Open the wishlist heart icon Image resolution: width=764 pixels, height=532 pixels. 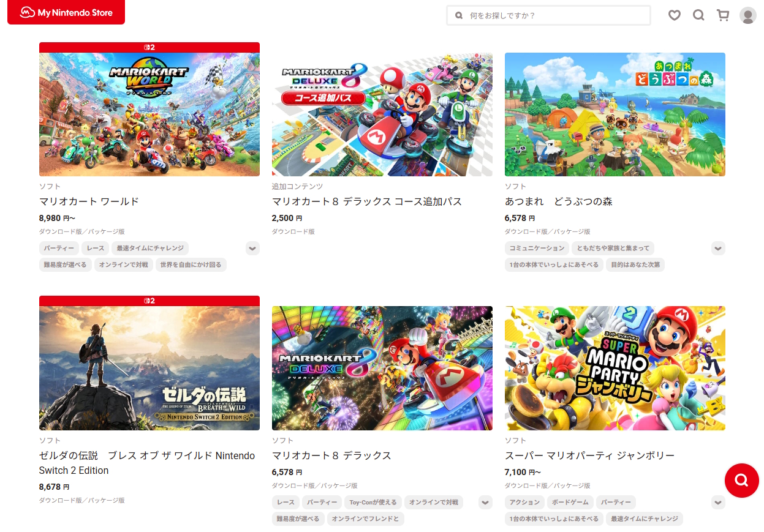[x=674, y=15]
